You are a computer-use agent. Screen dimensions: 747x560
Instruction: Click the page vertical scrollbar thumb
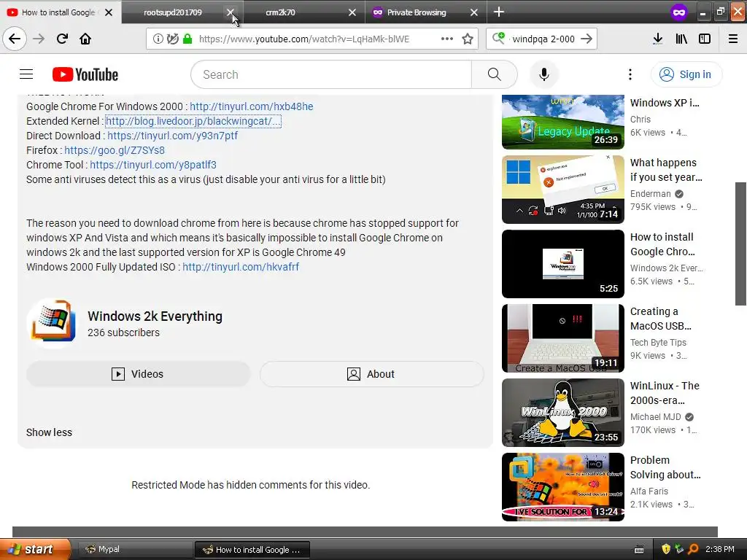[740, 244]
